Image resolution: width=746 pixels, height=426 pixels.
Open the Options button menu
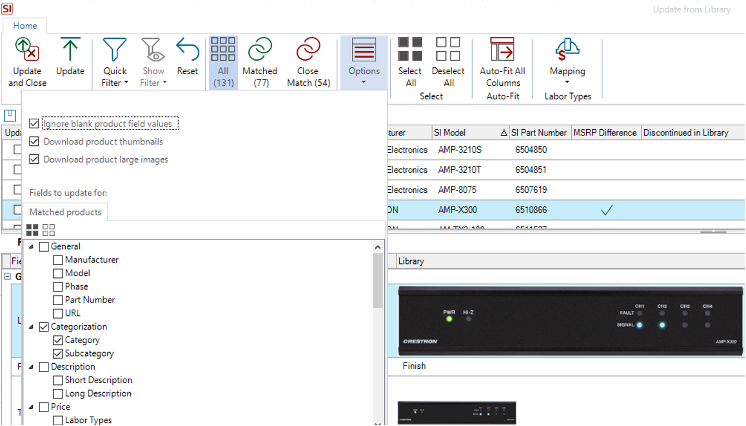[363, 62]
